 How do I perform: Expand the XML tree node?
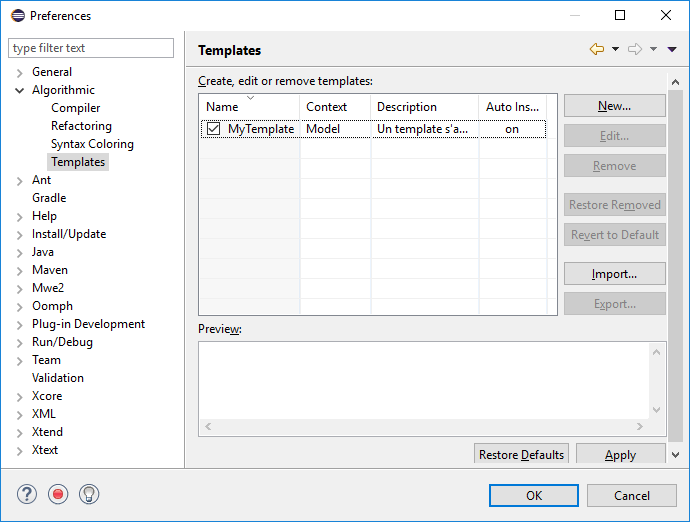click(x=19, y=415)
